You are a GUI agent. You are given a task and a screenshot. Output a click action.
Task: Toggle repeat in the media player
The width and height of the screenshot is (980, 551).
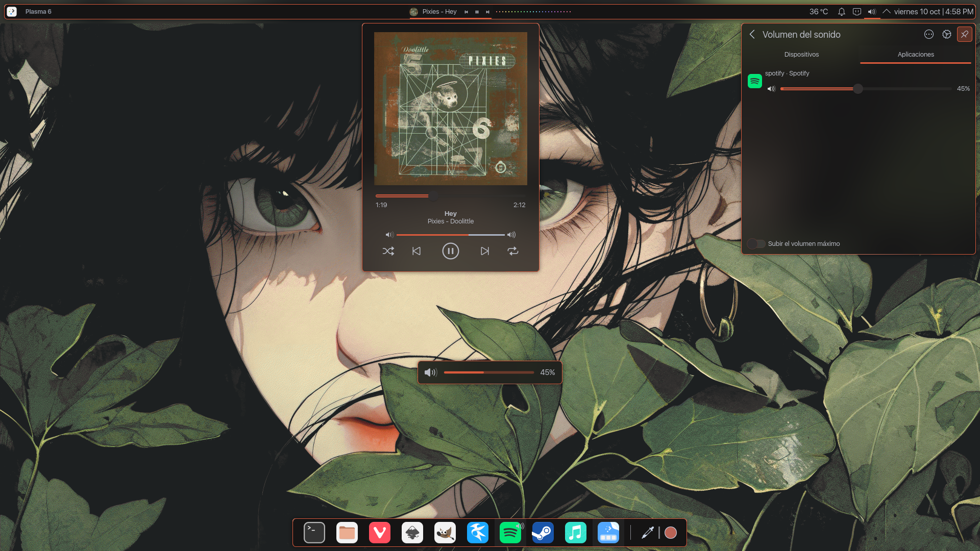click(x=513, y=251)
